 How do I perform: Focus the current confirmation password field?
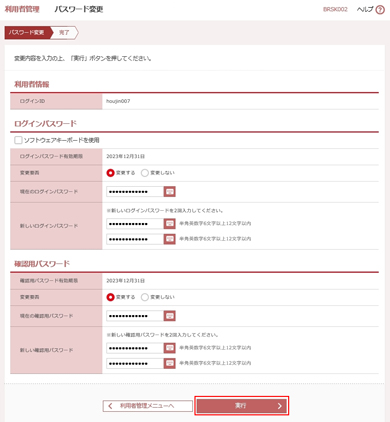(135, 316)
